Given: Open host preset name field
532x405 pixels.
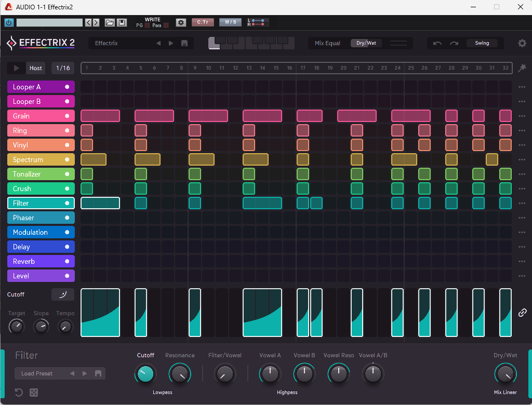Looking at the screenshot, I should 49,23.
